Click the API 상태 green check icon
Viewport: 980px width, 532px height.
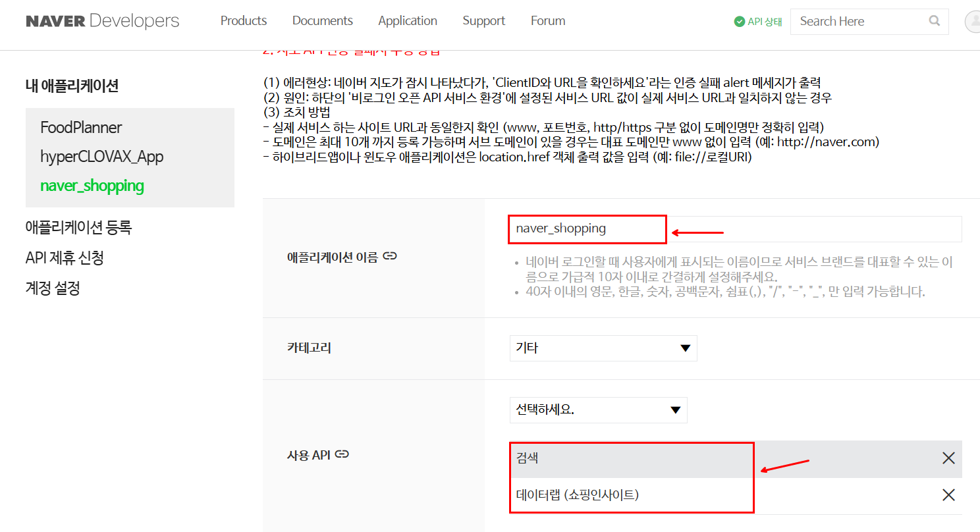[x=740, y=22]
